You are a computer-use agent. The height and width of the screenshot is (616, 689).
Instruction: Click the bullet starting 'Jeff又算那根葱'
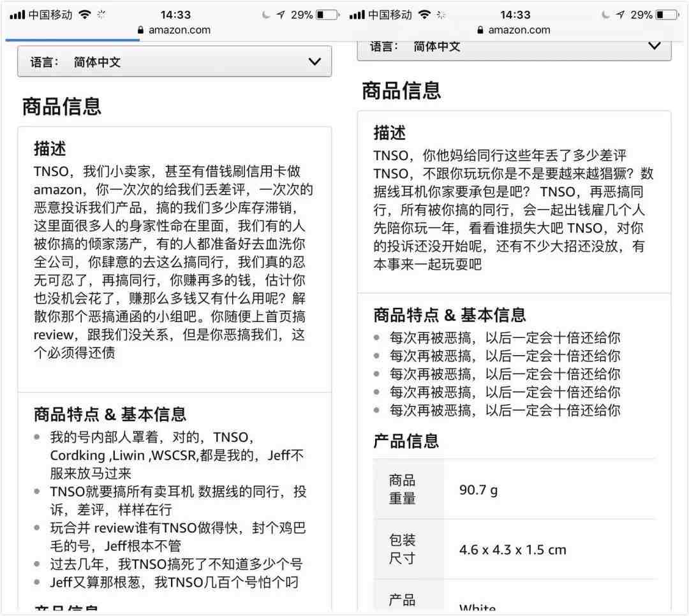tap(174, 582)
